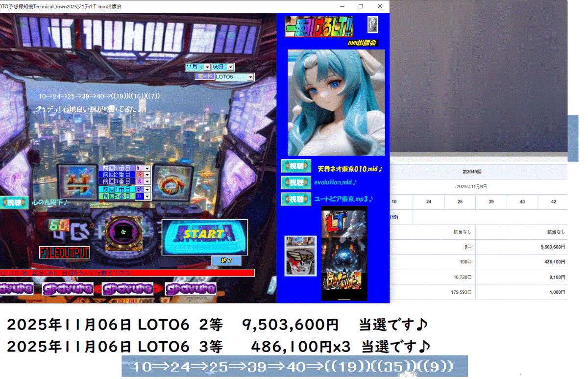This screenshot has height=379, width=588.
Task: Expand the 前回3番目 number dropdown
Action: [147, 181]
